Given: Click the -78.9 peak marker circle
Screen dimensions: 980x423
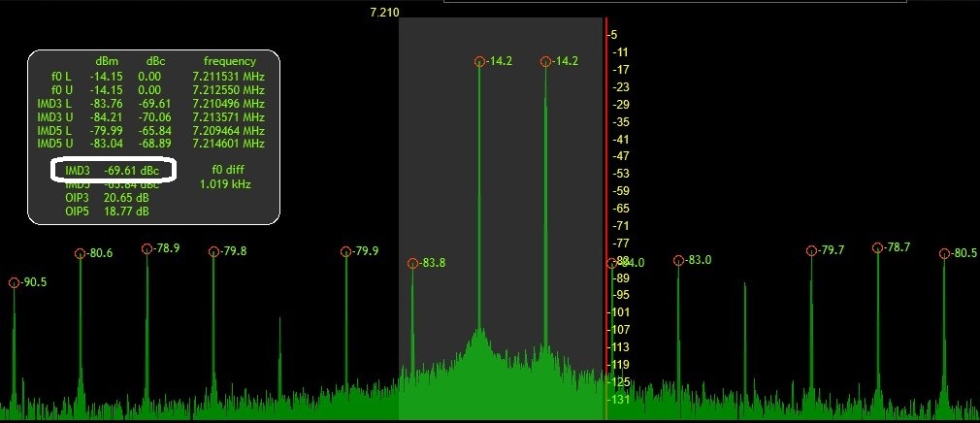Looking at the screenshot, I should (x=147, y=248).
